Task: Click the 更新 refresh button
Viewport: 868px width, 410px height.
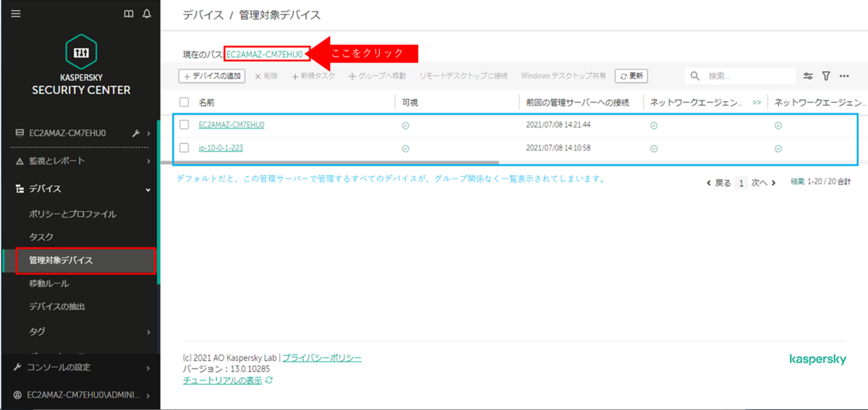Action: click(x=631, y=76)
